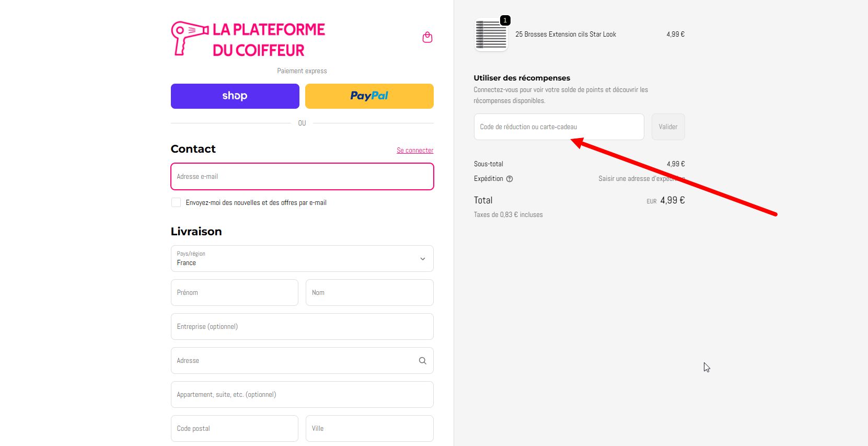Screen dimensions: 868x446
Task: Focus the Adresse e-mail field
Action: [x=302, y=177]
